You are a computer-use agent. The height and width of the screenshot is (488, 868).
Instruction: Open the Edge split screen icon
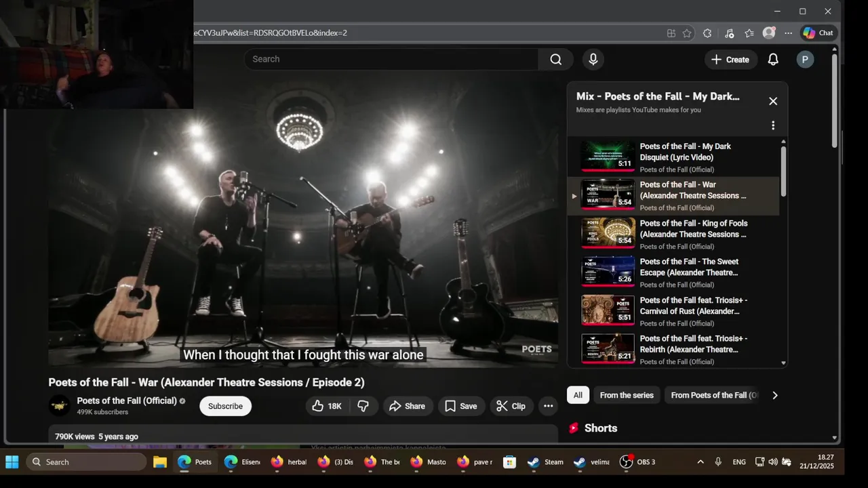point(671,33)
